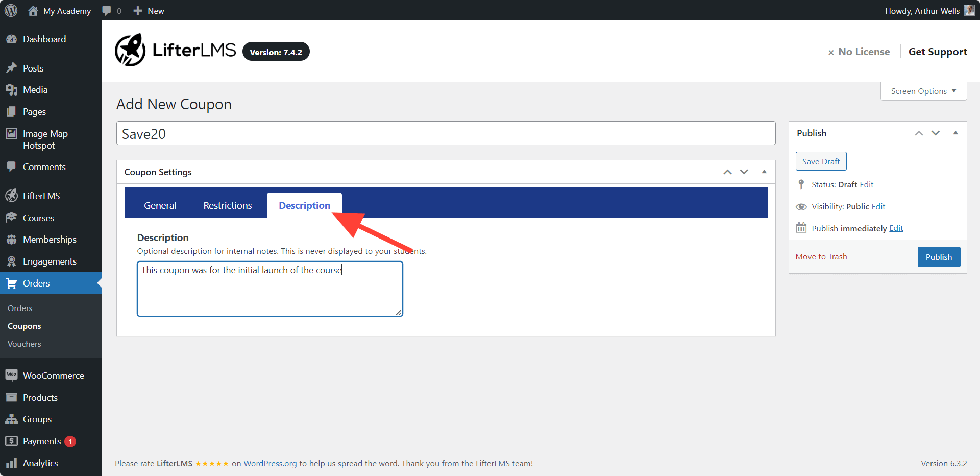Edit the Public visibility setting
The width and height of the screenshot is (980, 476).
tap(878, 206)
